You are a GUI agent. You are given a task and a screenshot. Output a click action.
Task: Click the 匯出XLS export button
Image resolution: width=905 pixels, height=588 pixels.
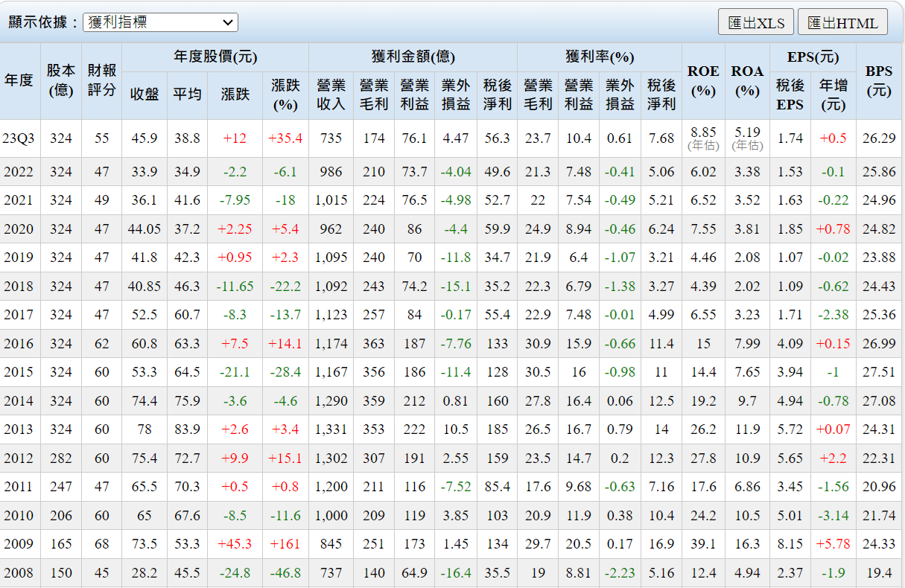click(x=756, y=22)
